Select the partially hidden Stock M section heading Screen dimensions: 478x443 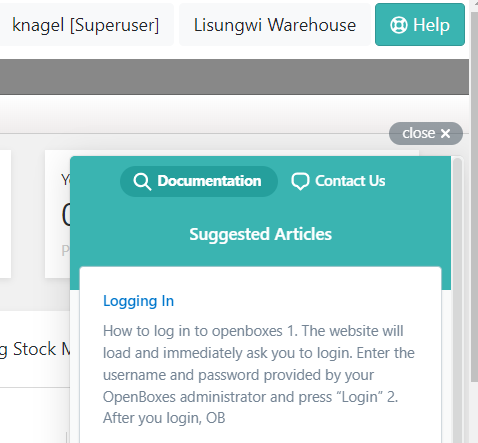pyautogui.click(x=35, y=349)
